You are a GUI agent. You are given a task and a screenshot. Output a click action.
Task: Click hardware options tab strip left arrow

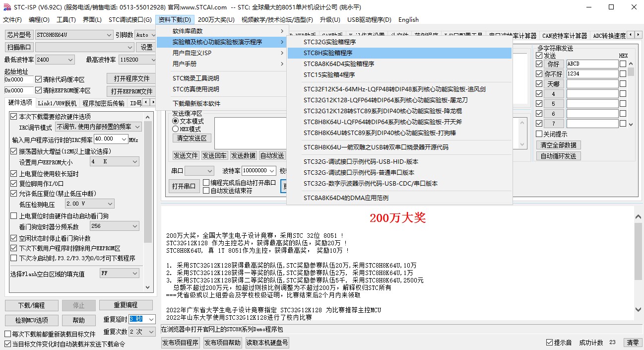(146, 103)
